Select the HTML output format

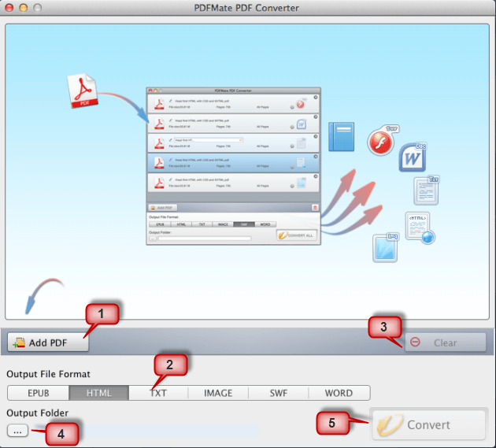point(98,393)
